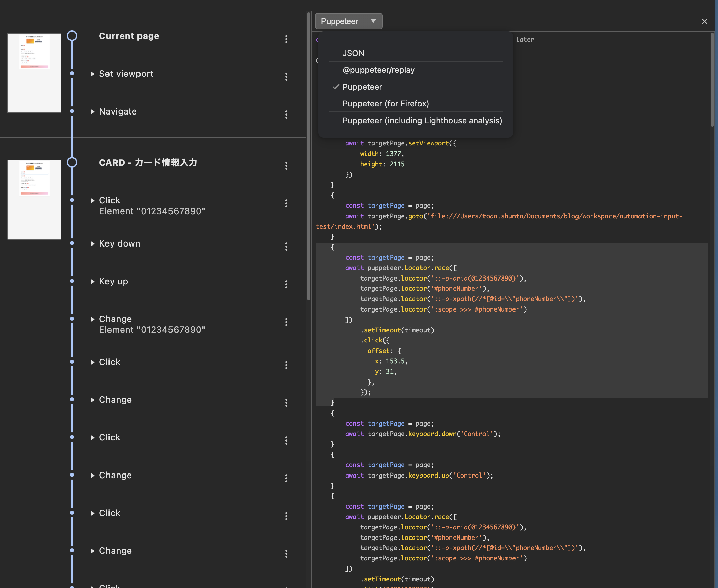Image resolution: width=718 pixels, height=588 pixels.
Task: Click the keyboard.up('Control') code line
Action: pyautogui.click(x=419, y=475)
